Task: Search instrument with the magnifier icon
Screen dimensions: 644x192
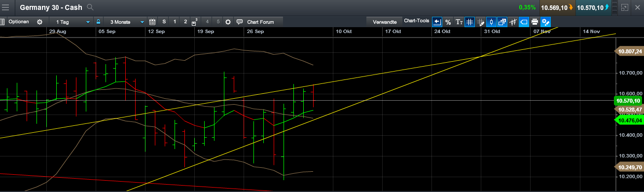Action: (90, 7)
